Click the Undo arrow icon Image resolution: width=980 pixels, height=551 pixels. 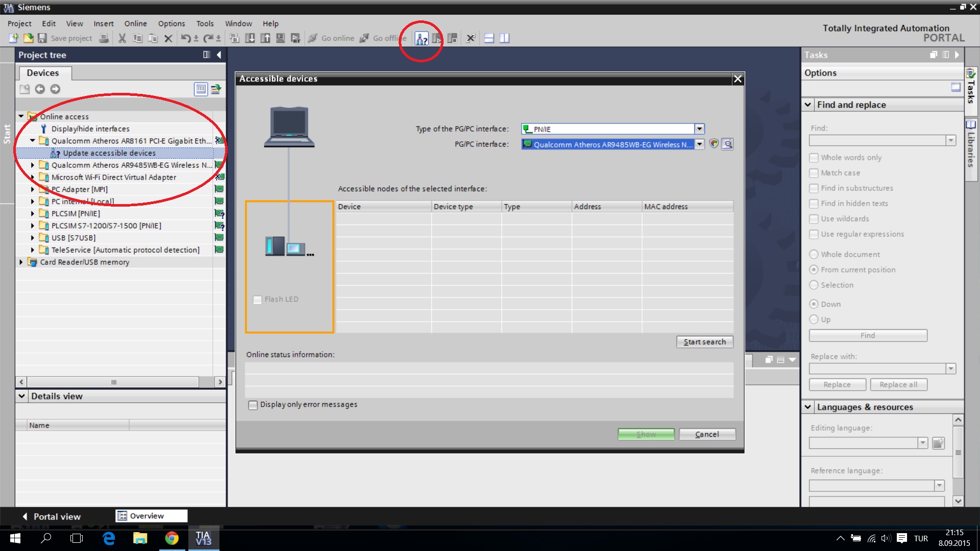(x=186, y=38)
